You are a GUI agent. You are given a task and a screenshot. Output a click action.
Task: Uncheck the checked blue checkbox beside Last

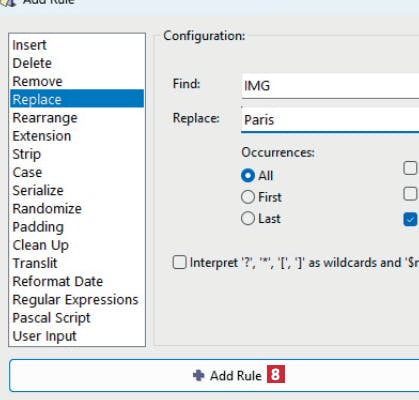[410, 219]
